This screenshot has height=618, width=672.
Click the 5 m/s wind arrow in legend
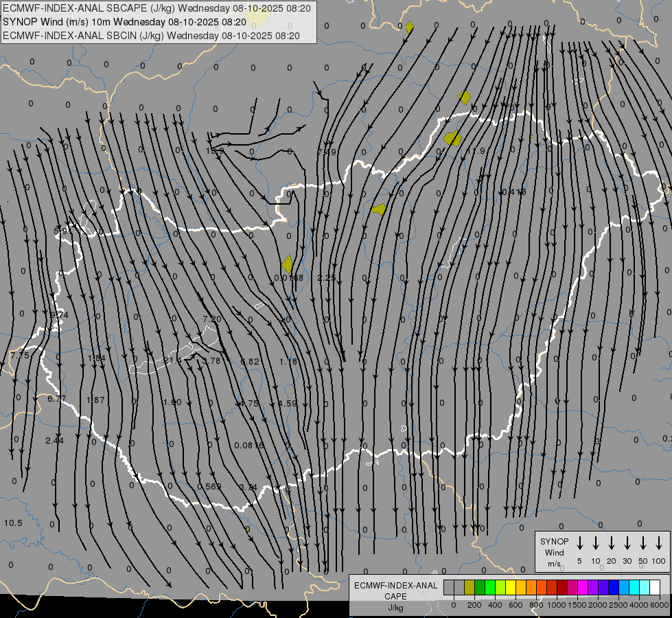tap(580, 543)
